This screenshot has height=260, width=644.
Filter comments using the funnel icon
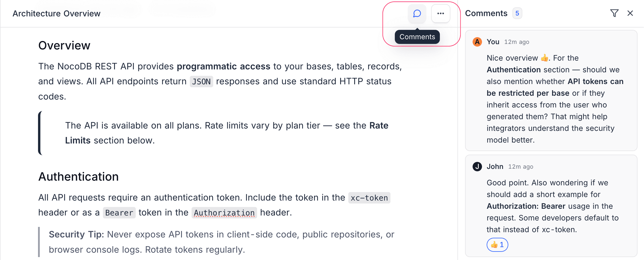click(x=614, y=13)
